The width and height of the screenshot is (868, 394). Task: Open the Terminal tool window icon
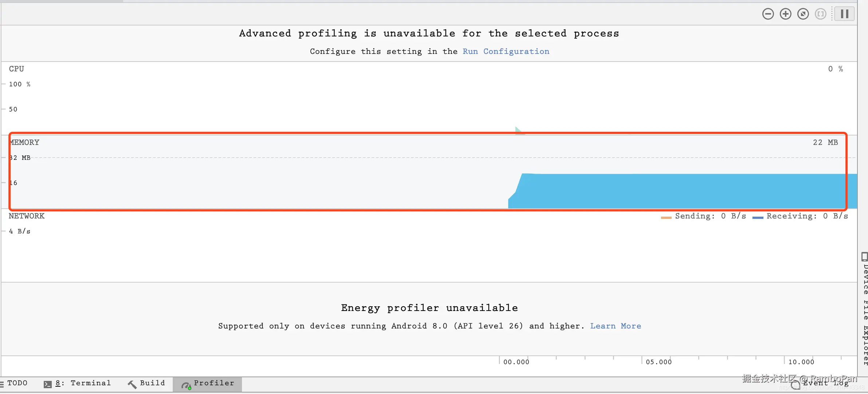tap(48, 384)
